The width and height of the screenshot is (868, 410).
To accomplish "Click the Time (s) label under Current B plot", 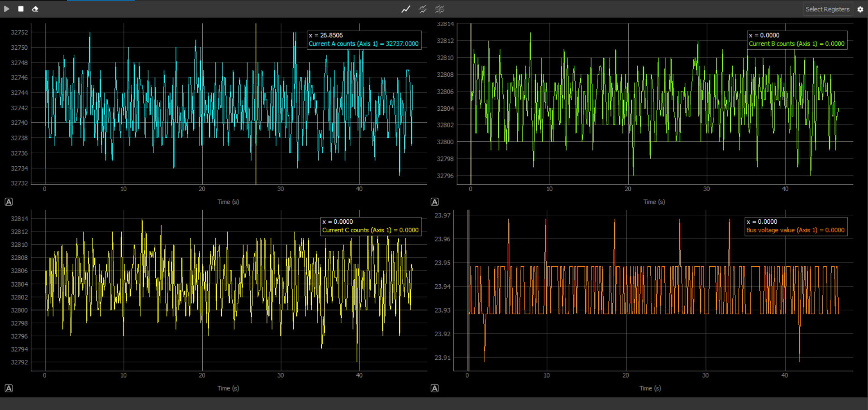I will [654, 202].
